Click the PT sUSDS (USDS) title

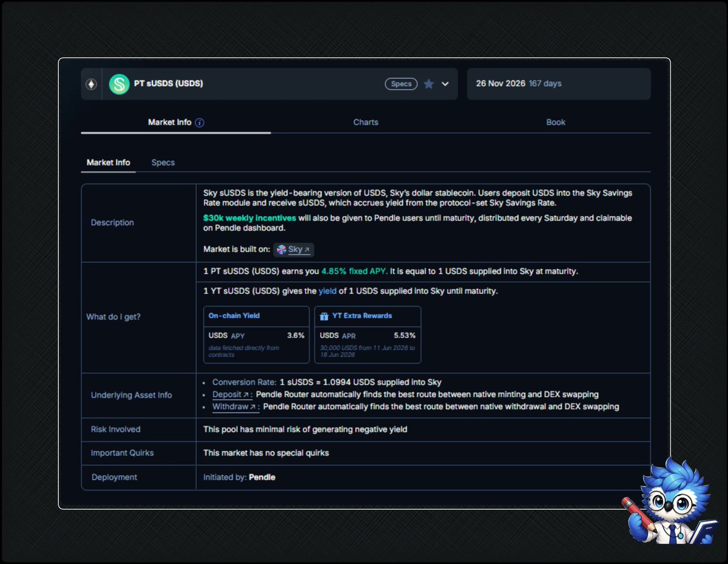pos(169,84)
